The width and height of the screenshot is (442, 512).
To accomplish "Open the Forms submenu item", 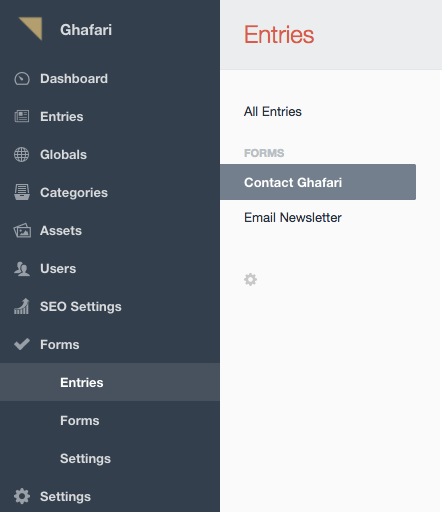I will click(80, 420).
